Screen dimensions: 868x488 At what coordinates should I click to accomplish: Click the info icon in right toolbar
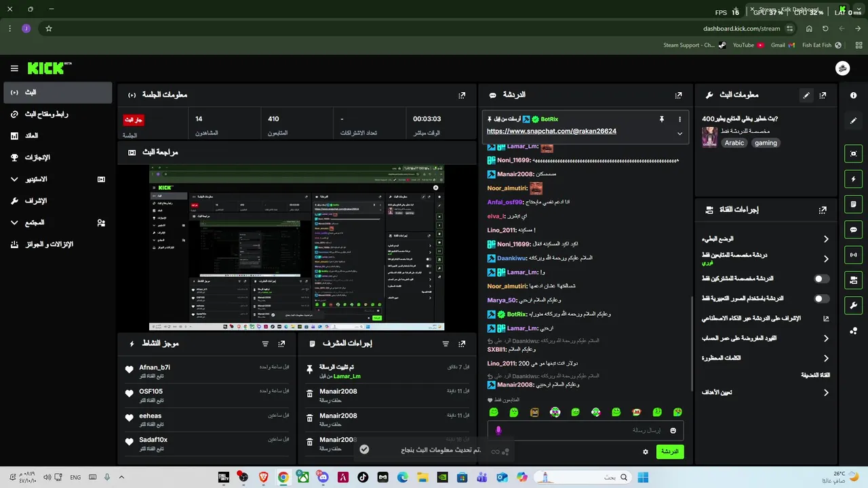[854, 96]
